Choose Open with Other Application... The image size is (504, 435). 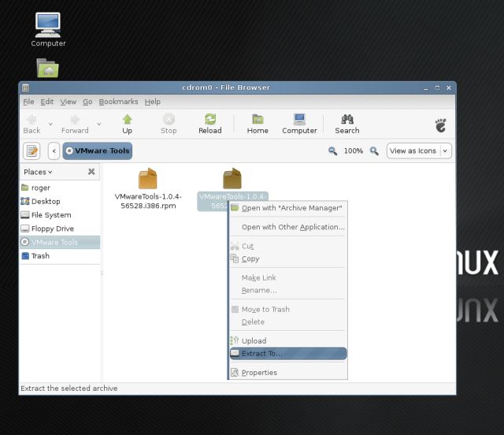(x=288, y=227)
